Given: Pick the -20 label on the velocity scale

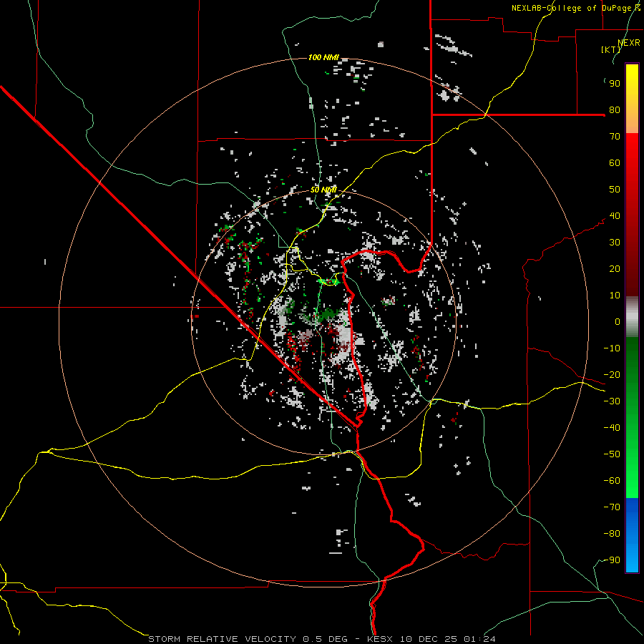Looking at the screenshot, I should click(x=612, y=375).
